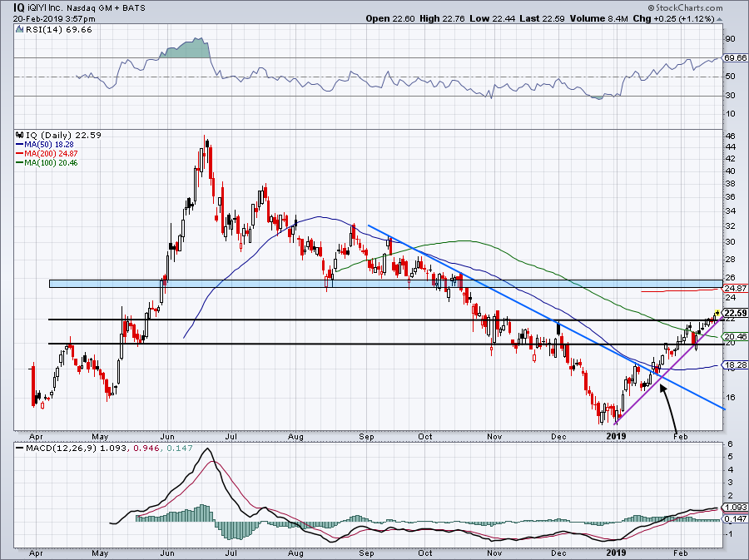Image resolution: width=749 pixels, height=560 pixels.
Task: Click the 69.66 RSI value tag on right axis
Action: click(x=735, y=57)
